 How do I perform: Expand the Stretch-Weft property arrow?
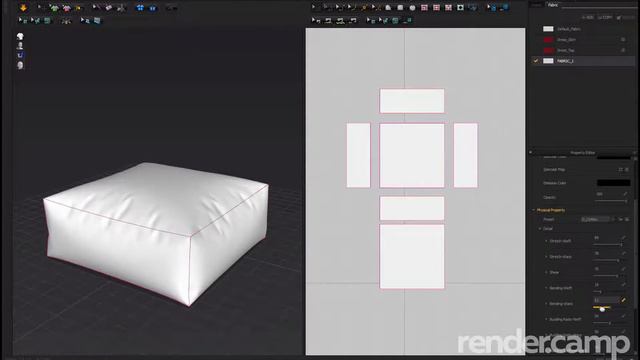(x=546, y=241)
